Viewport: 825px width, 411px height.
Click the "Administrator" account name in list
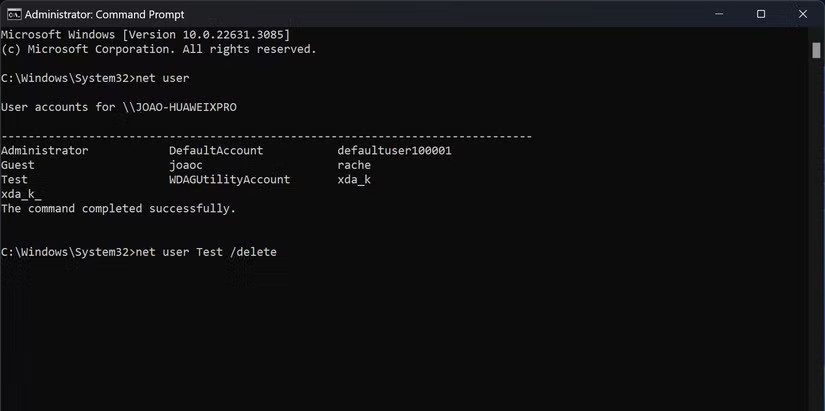[45, 150]
